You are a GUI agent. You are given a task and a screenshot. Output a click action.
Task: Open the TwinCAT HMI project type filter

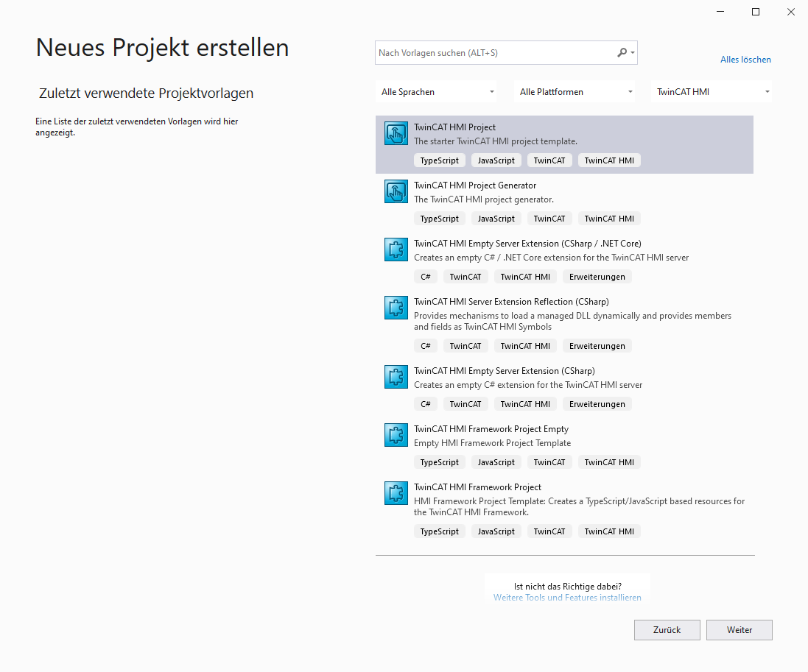712,92
